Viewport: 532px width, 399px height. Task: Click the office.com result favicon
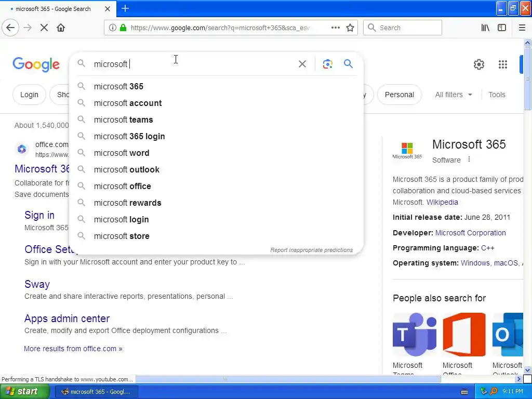[x=22, y=149]
